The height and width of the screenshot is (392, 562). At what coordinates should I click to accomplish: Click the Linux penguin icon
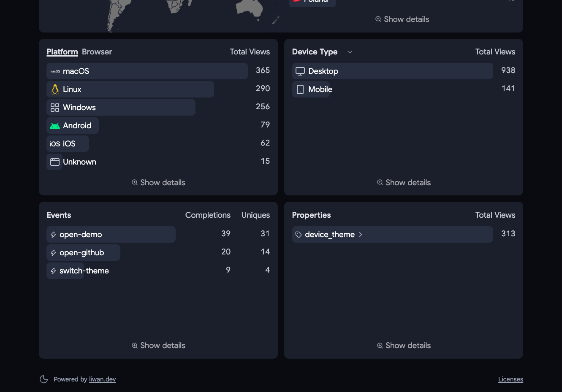[x=55, y=89]
